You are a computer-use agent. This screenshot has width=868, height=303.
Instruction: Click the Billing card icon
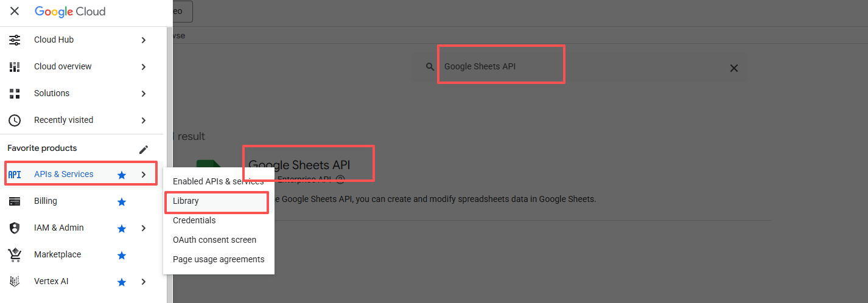[x=15, y=201]
